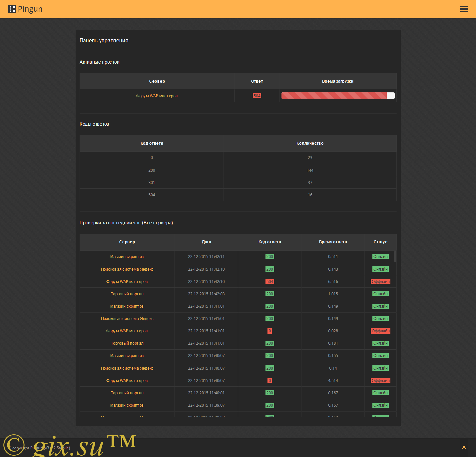
Task: Click the response time 0.181
Action: (333, 343)
